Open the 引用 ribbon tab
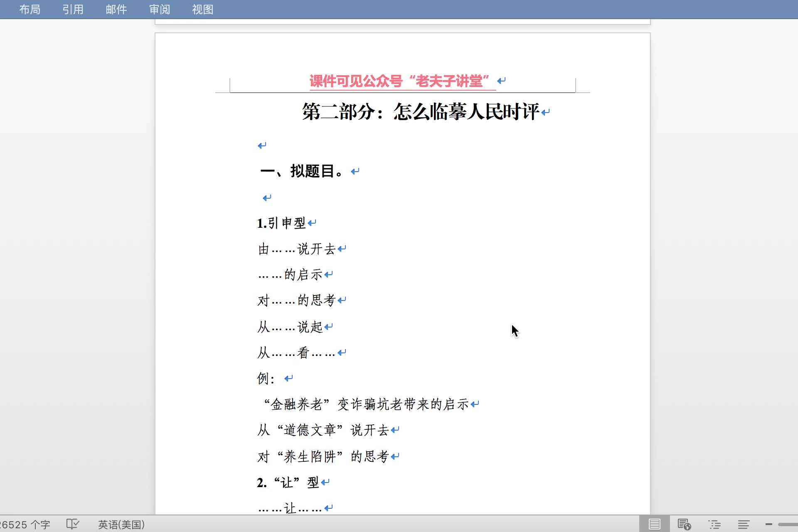The image size is (798, 532). [73, 9]
